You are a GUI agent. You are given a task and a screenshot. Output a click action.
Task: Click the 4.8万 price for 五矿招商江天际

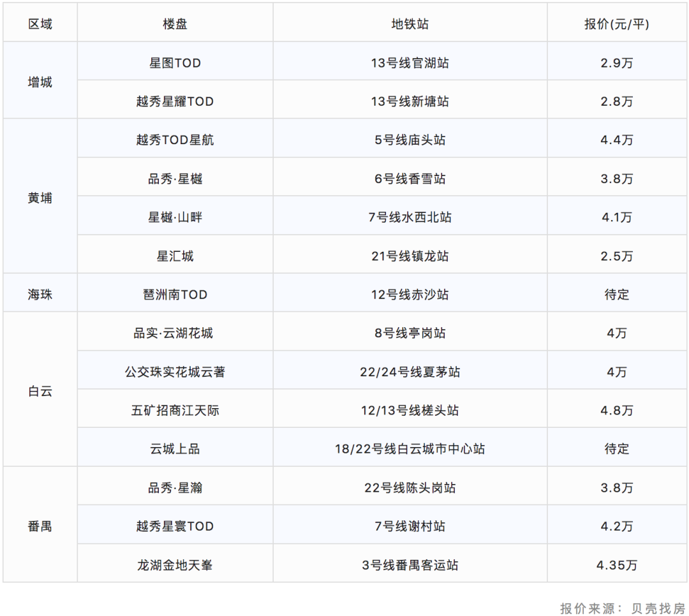coord(616,409)
